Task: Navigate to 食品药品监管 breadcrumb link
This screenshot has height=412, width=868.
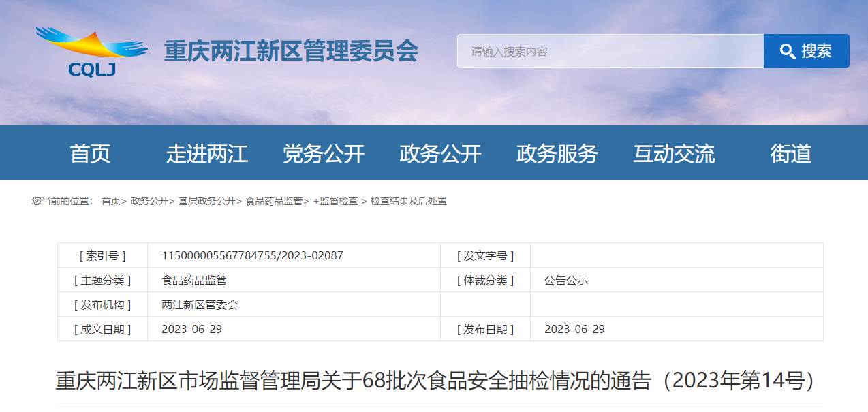Action: coord(274,201)
